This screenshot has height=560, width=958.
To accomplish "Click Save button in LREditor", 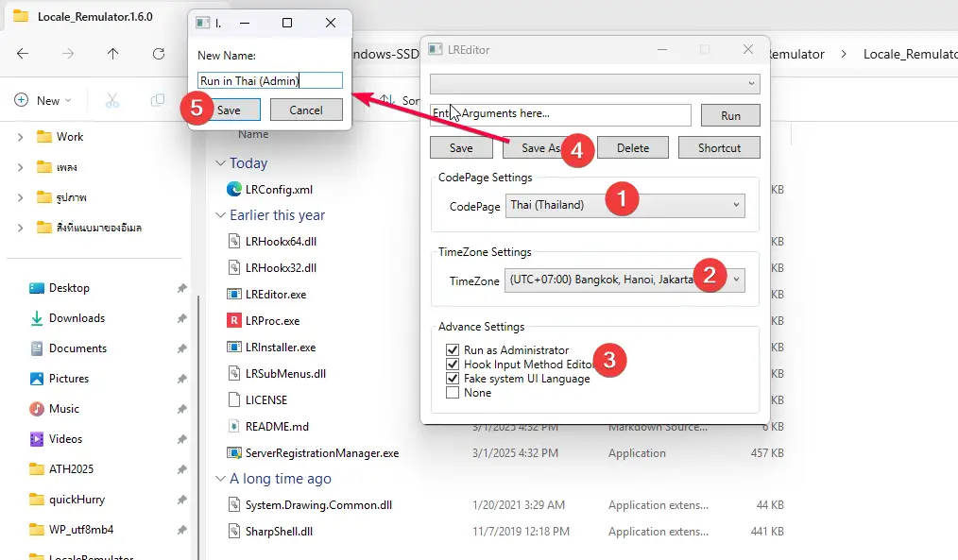I will coord(461,147).
